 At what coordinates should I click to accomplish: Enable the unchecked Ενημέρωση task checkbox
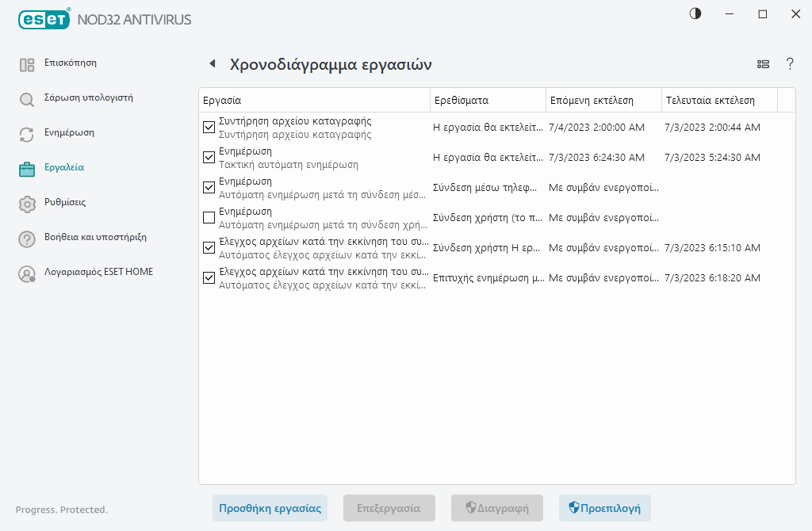coord(209,218)
